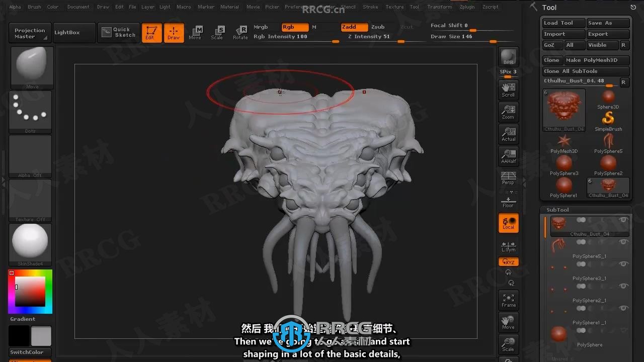This screenshot has width=644, height=362.
Task: Select the PolySphere2 tool
Action: pos(608,166)
